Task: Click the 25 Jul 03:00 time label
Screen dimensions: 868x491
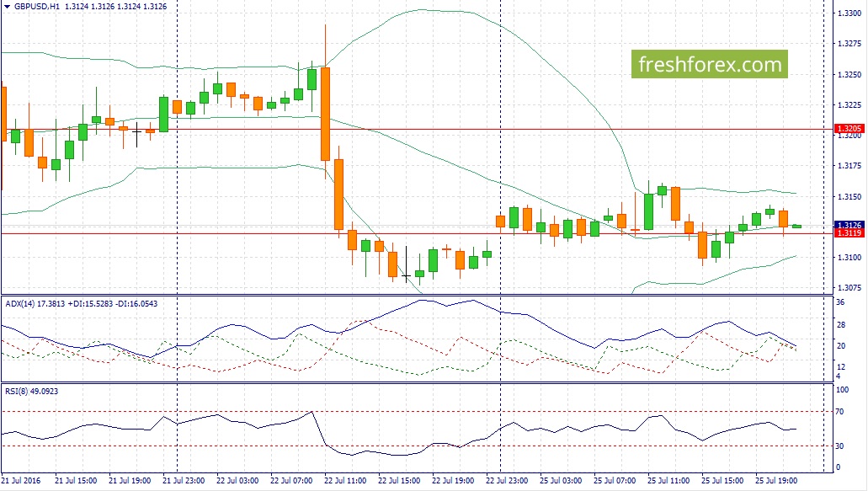Action: point(560,481)
